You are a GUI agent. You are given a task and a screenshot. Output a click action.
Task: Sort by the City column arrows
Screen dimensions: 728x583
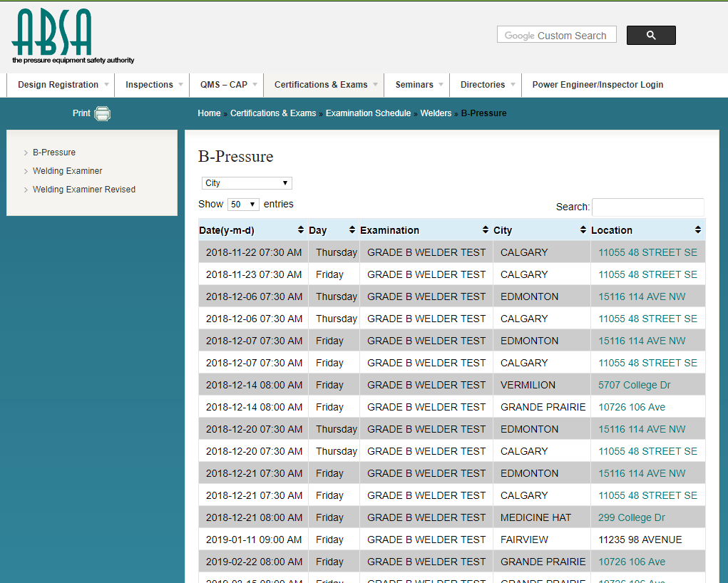[583, 229]
